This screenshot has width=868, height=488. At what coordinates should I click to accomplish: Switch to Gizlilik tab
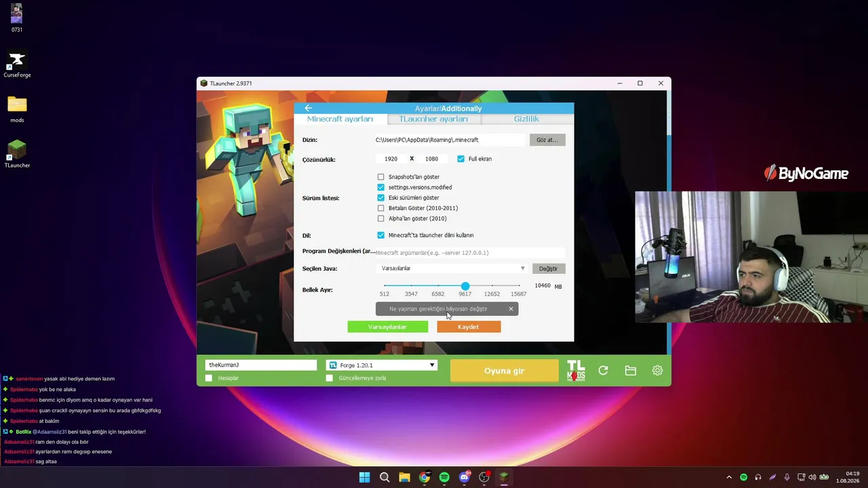click(526, 119)
